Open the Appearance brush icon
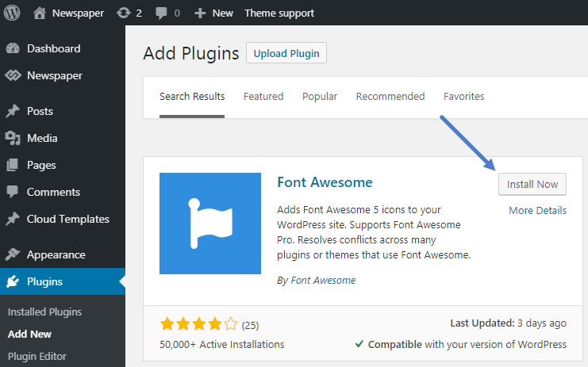The width and height of the screenshot is (588, 367). pos(12,254)
